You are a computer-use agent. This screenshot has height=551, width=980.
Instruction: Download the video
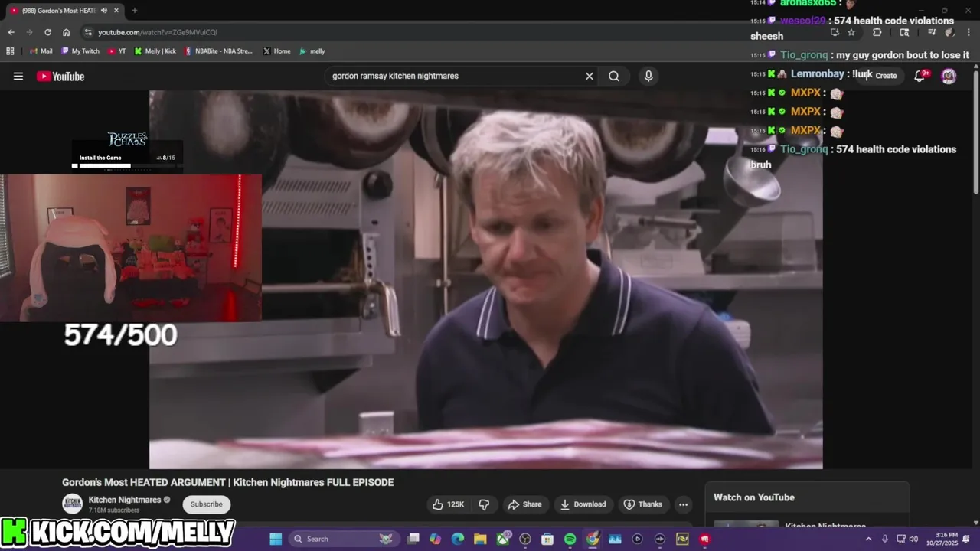click(583, 504)
